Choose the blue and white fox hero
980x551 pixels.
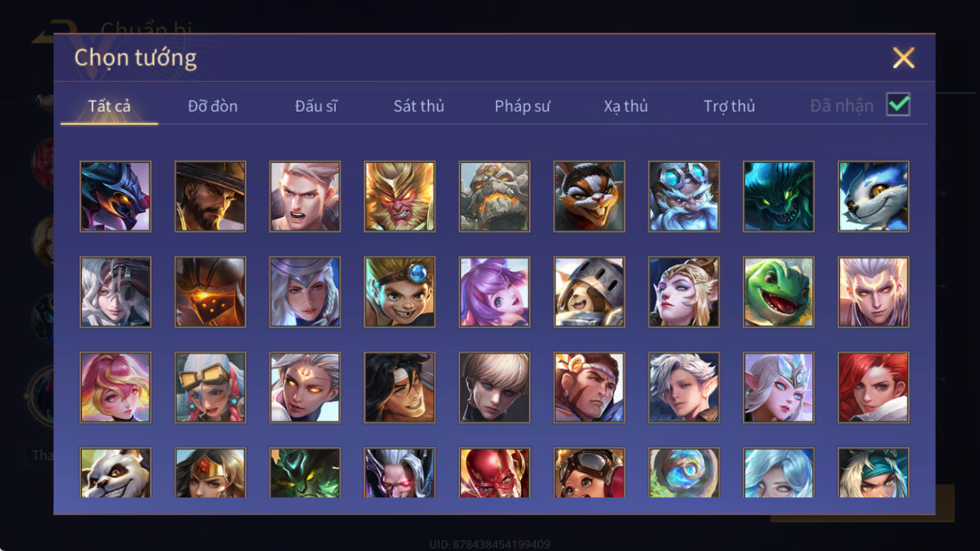(873, 197)
